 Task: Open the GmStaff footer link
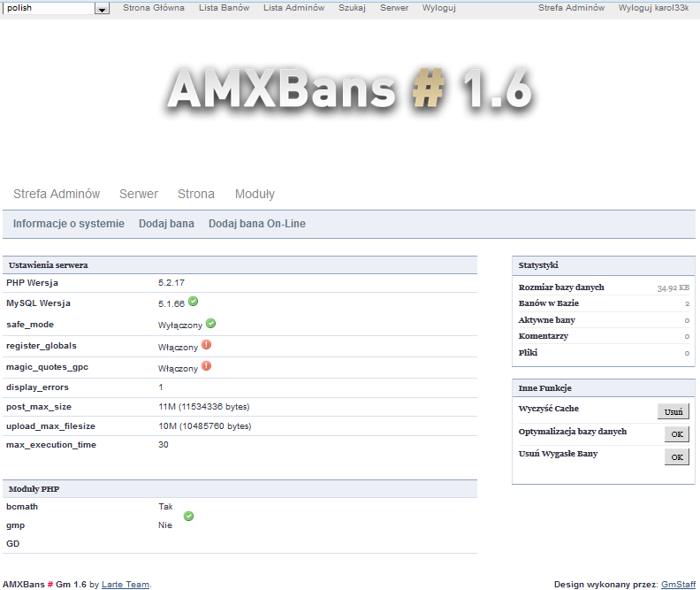[x=678, y=584]
